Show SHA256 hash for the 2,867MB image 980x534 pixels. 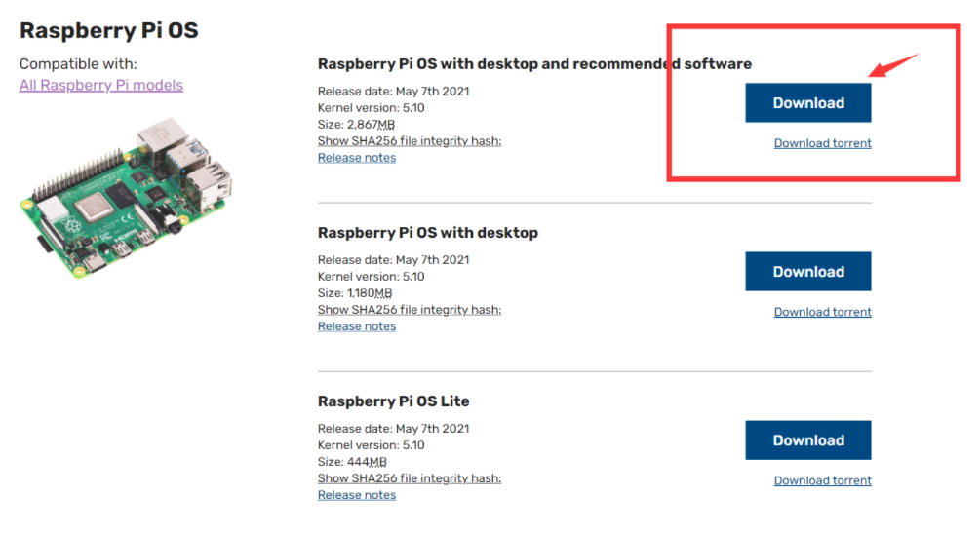click(410, 141)
